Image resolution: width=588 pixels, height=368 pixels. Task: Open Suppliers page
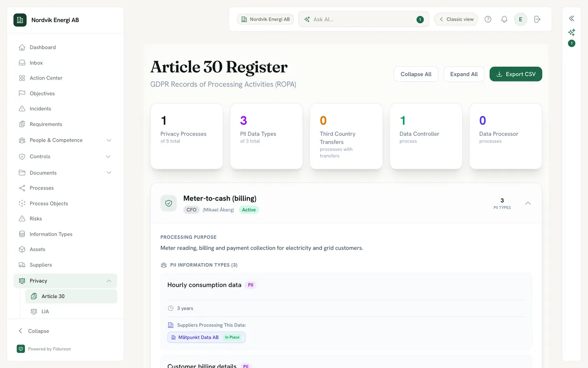65,265
